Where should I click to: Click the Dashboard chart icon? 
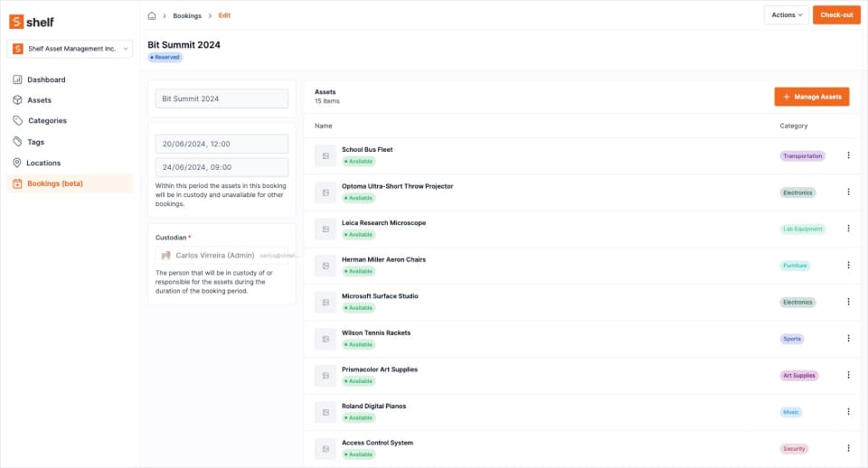point(17,80)
